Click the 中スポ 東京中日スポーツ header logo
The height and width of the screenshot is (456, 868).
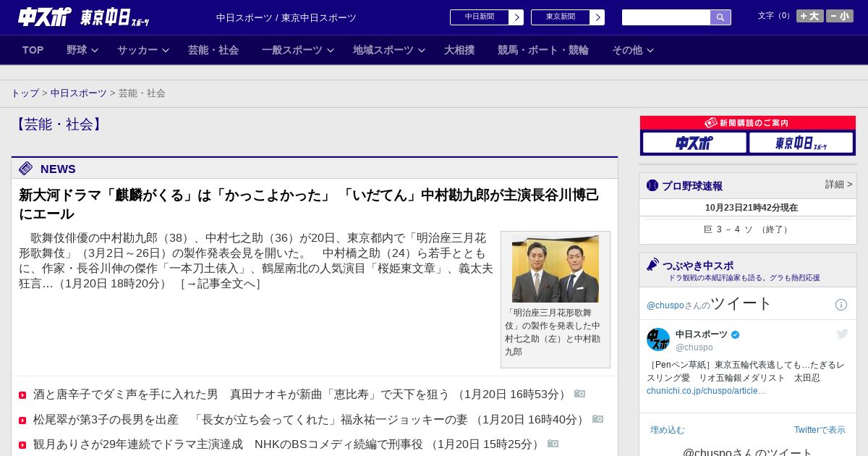tap(84, 17)
